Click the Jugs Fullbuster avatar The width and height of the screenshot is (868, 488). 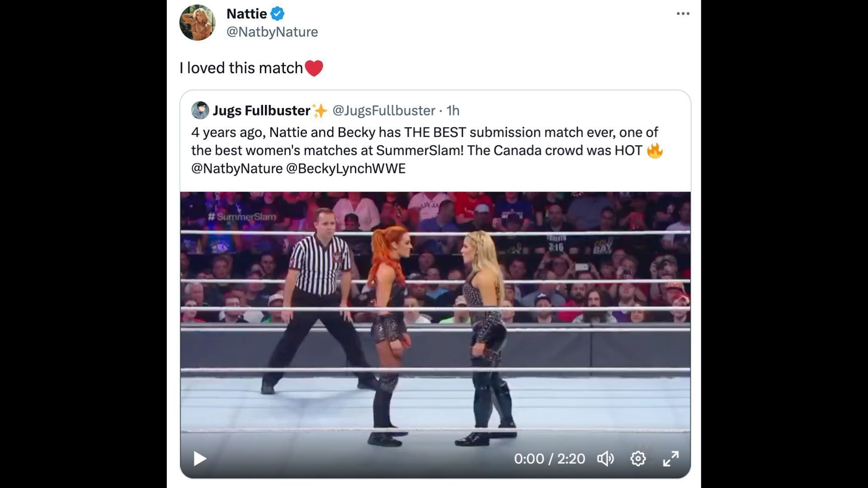pos(200,110)
